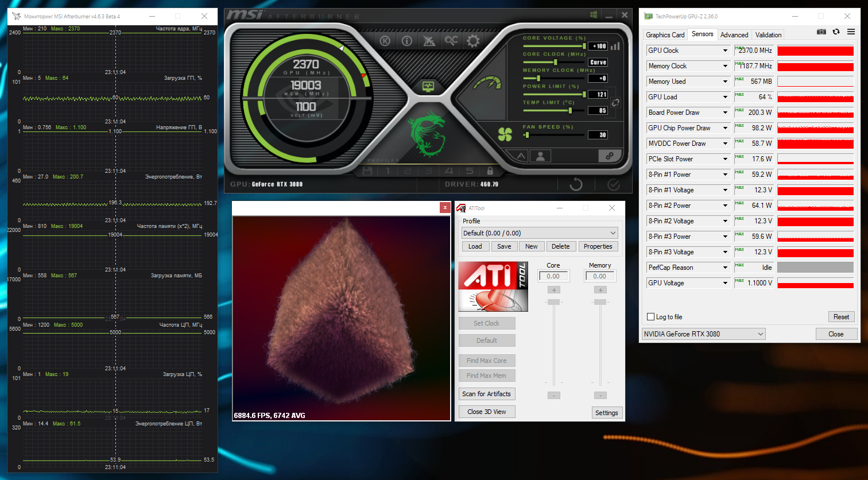868x480 pixels.
Task: Select profile slot 5 in Afterburner
Action: [x=470, y=171]
